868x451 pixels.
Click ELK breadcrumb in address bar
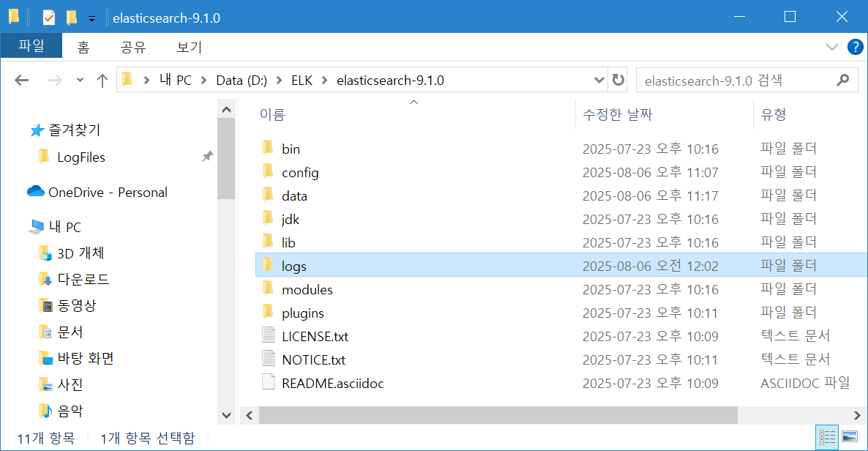[302, 81]
